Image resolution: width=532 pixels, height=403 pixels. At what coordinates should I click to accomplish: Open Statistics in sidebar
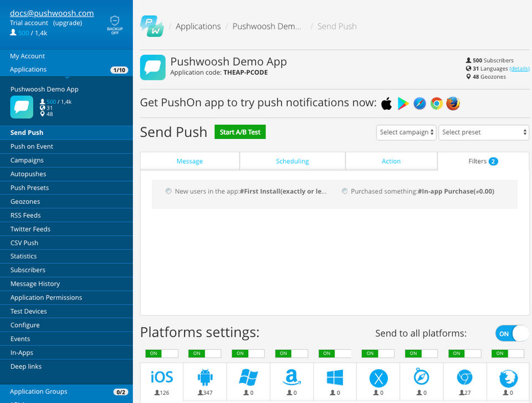click(66, 256)
